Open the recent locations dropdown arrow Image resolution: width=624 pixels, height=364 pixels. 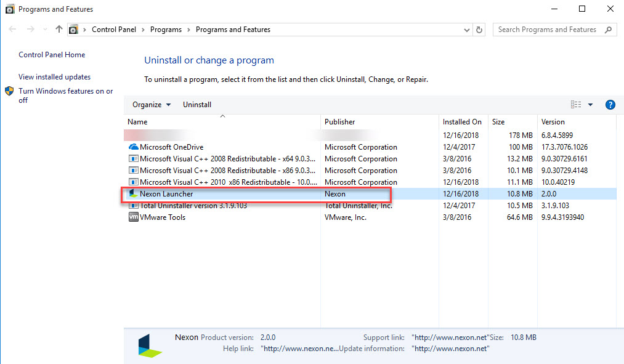point(45,30)
